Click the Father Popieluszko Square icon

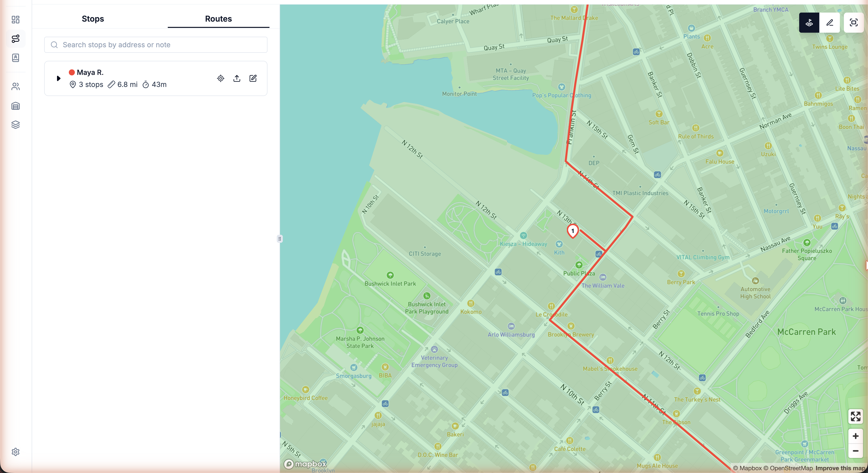tap(807, 242)
